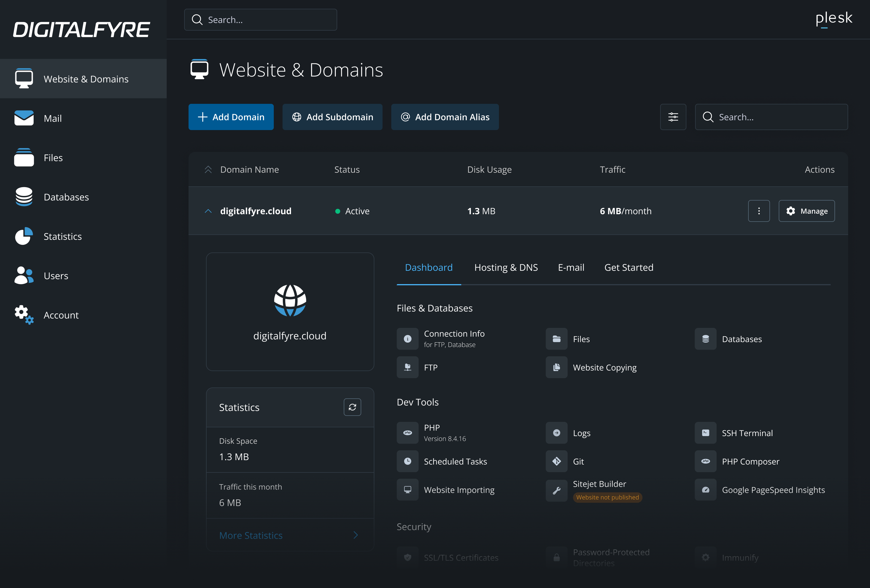The height and width of the screenshot is (588, 870).
Task: Click the digitalfyre.cloud domain name link
Action: tap(256, 211)
